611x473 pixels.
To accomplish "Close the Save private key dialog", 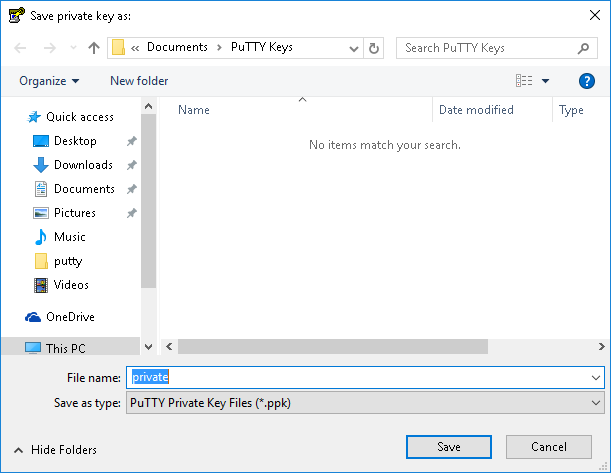I will pos(595,15).
